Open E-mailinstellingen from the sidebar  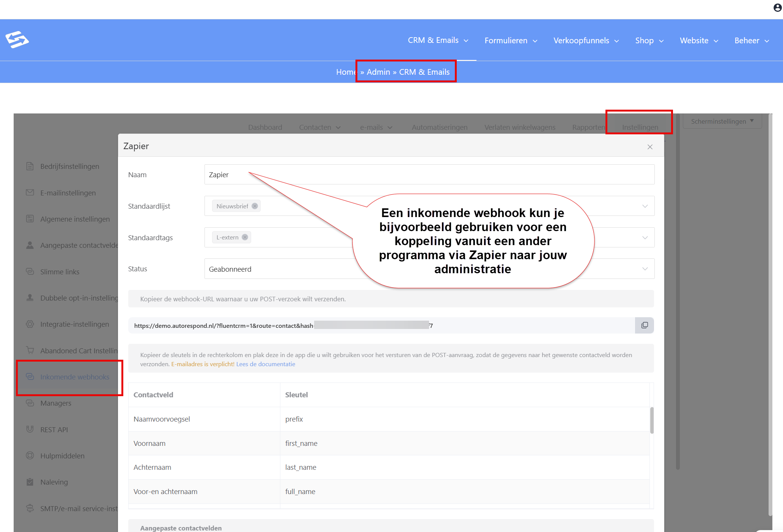pyautogui.click(x=68, y=193)
